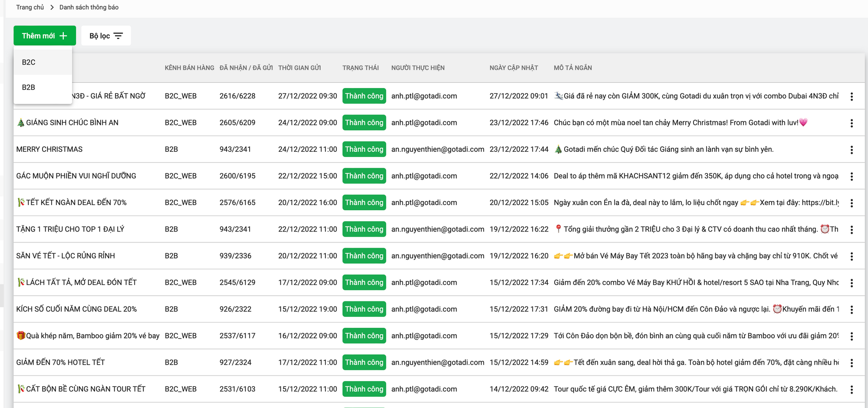Click three-dot icon for SĂN VÉ TẾT row
Image resolution: width=868 pixels, height=408 pixels.
tap(852, 256)
